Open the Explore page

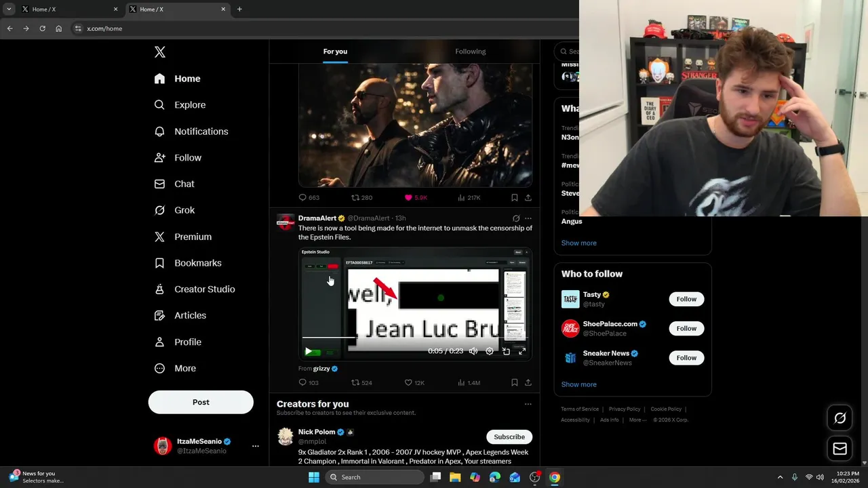pyautogui.click(x=180, y=105)
